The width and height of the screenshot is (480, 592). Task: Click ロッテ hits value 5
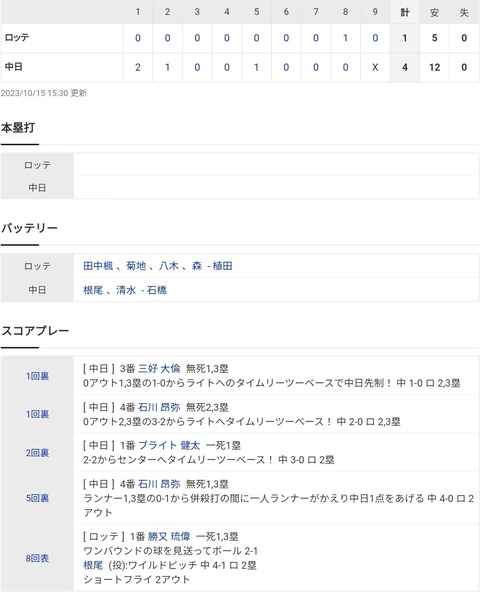click(434, 38)
